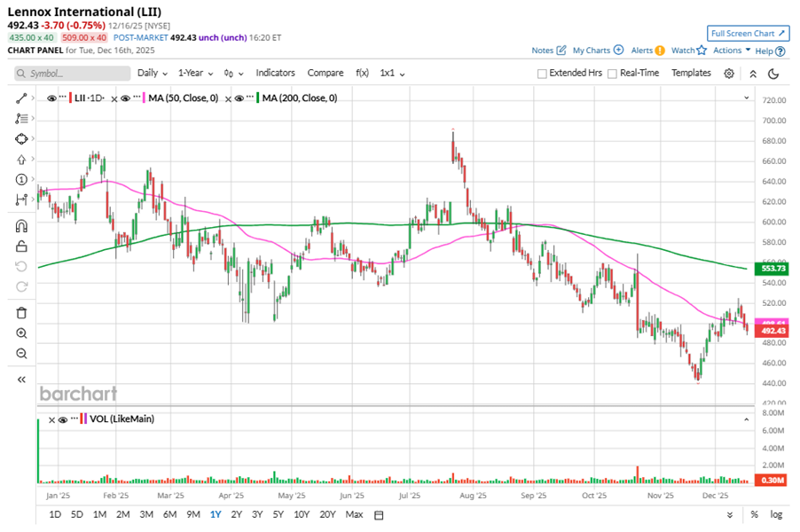Screen dimensions: 800x532
Task: Toggle the magnet snap mode
Action: (21, 226)
